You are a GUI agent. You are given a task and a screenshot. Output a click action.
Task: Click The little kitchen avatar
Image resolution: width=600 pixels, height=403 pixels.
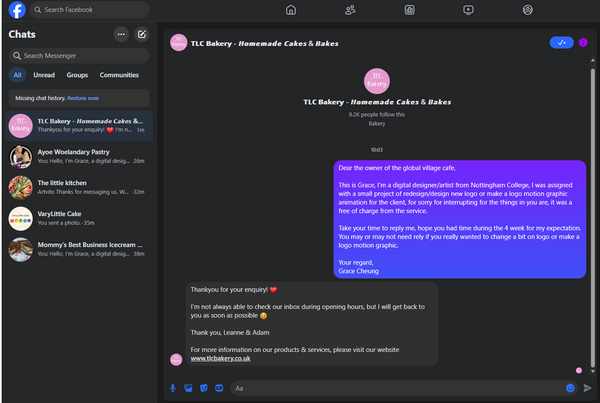pyautogui.click(x=21, y=188)
